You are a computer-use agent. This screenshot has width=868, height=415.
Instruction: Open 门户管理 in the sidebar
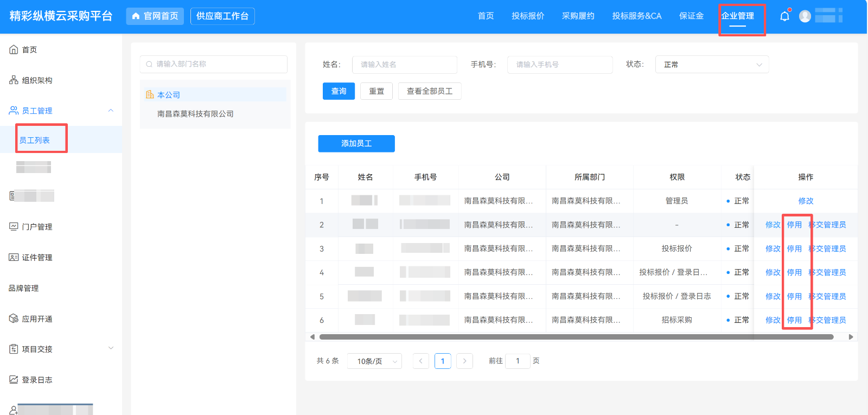tap(37, 227)
